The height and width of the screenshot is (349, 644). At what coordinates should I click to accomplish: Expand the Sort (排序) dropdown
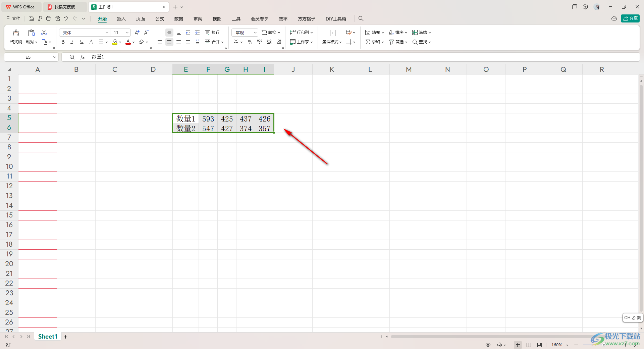click(x=406, y=33)
